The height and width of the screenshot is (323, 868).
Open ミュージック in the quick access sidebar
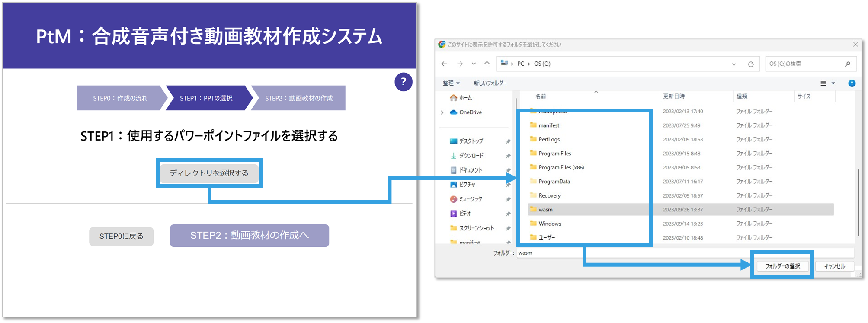[470, 199]
